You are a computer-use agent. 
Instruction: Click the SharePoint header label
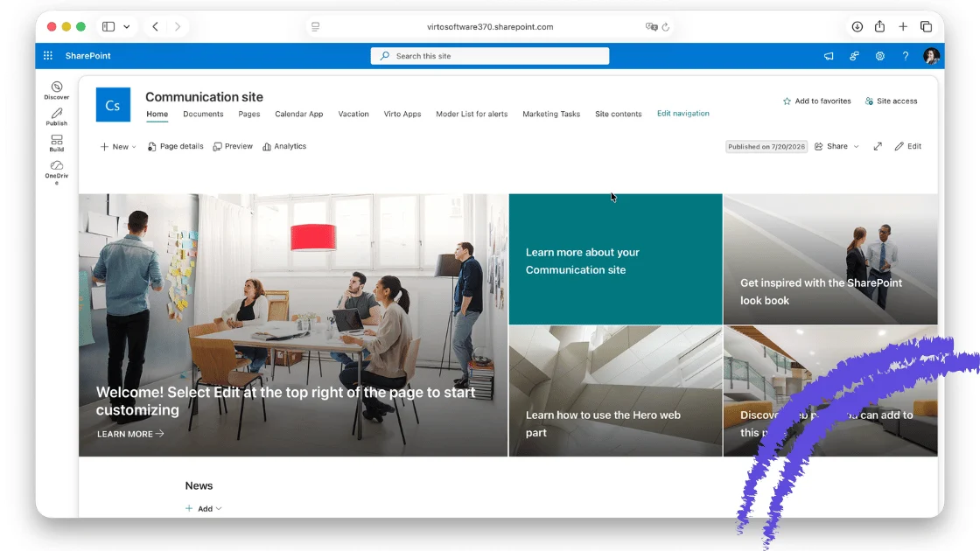pyautogui.click(x=88, y=56)
